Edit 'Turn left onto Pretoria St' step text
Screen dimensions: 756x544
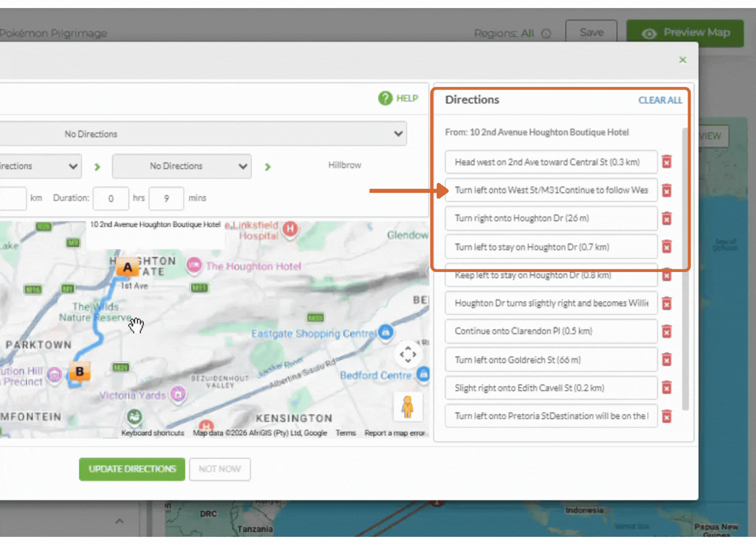click(x=551, y=416)
